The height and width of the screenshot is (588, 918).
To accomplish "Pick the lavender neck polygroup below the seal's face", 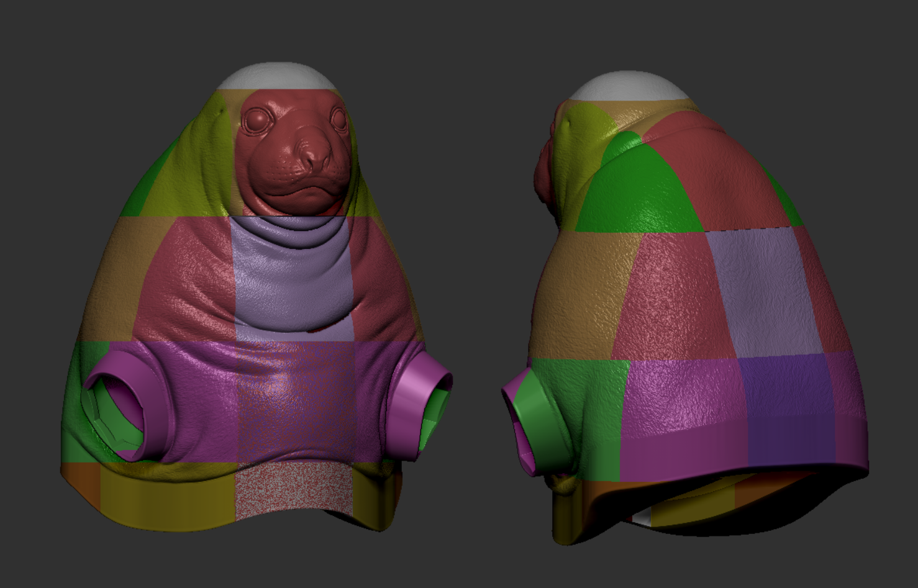I will pos(292,273).
